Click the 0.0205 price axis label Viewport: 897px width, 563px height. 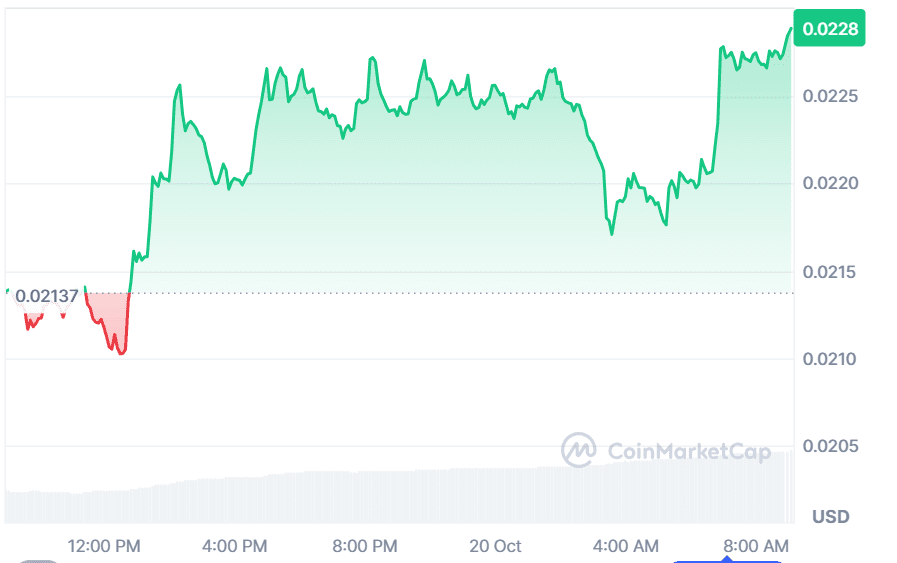pos(830,446)
